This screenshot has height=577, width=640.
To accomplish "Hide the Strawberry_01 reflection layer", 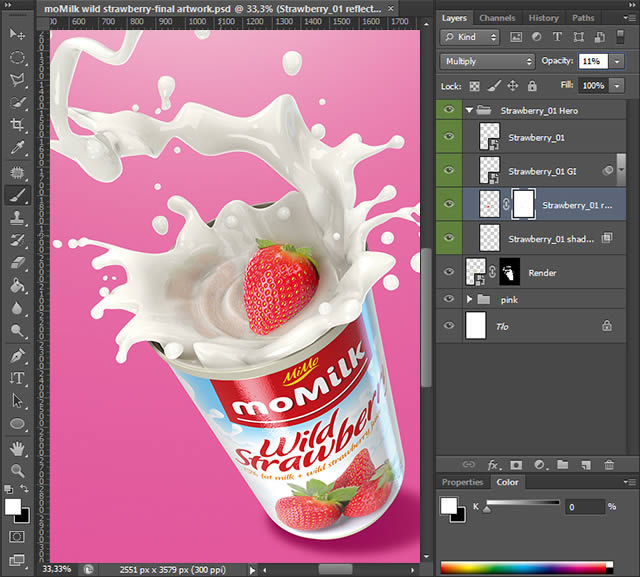I will tap(449, 204).
